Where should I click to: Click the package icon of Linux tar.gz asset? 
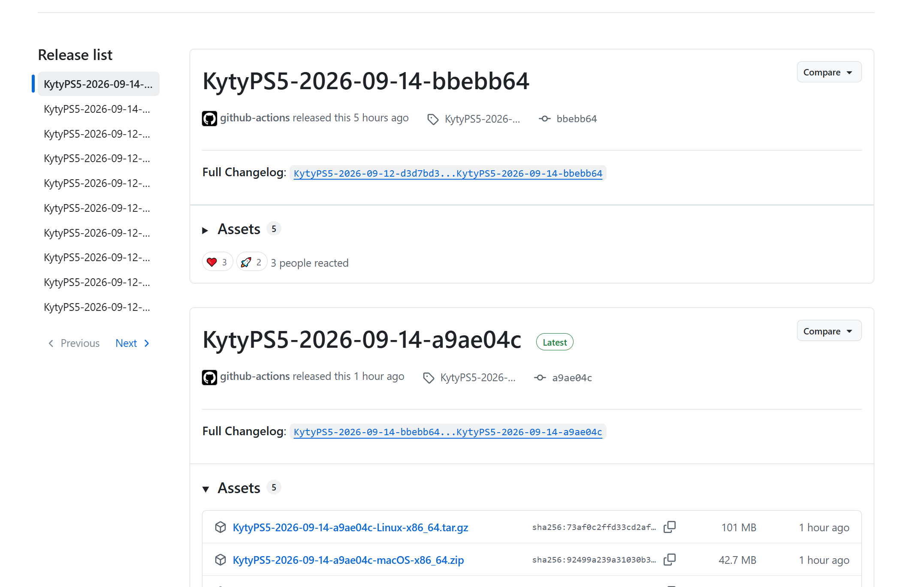(220, 527)
